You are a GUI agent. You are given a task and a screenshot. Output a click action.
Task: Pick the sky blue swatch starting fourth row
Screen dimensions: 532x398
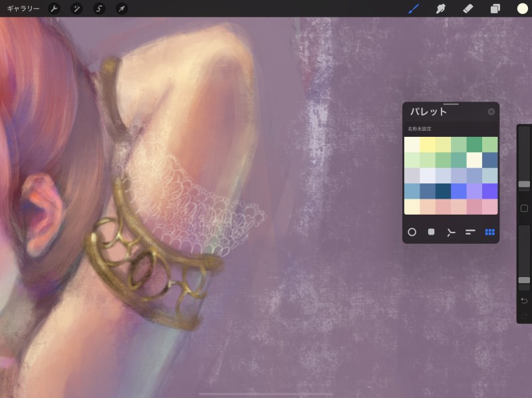tap(412, 191)
